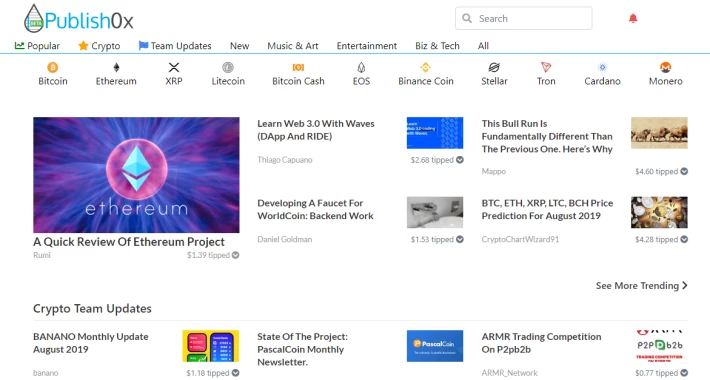Visit author Rumi's profile
710x380 pixels.
pos(42,255)
